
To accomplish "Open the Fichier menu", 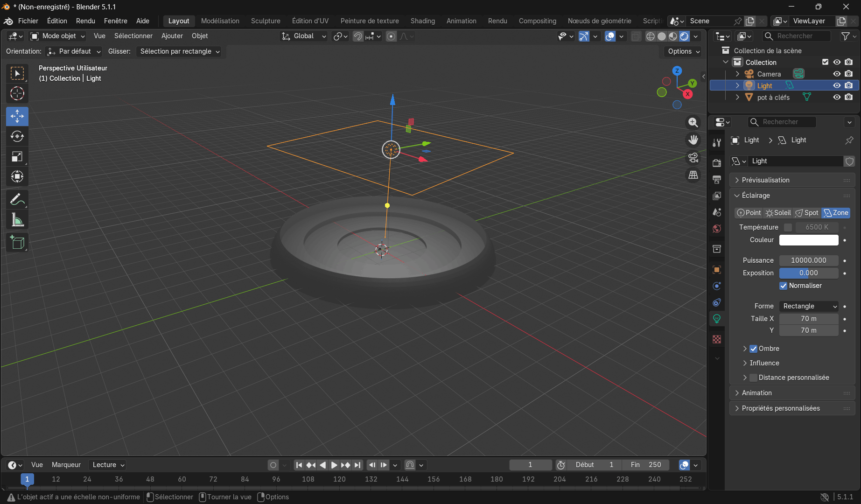I will click(x=28, y=21).
